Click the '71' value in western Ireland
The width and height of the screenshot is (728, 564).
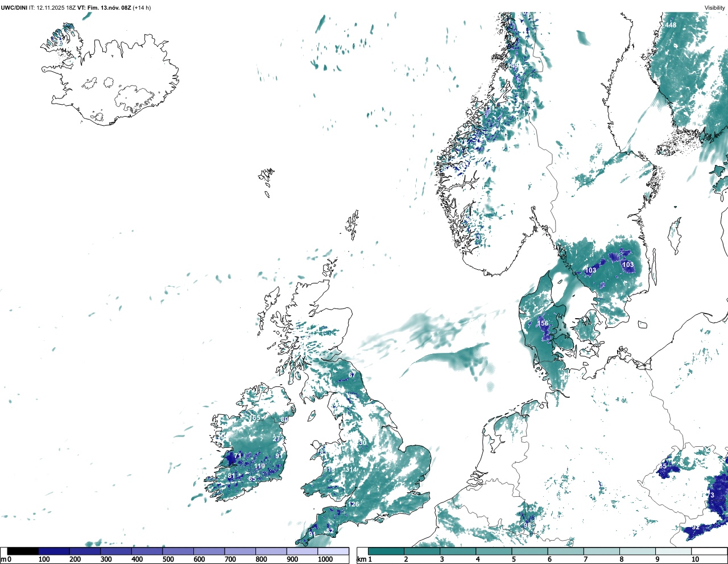238,456
